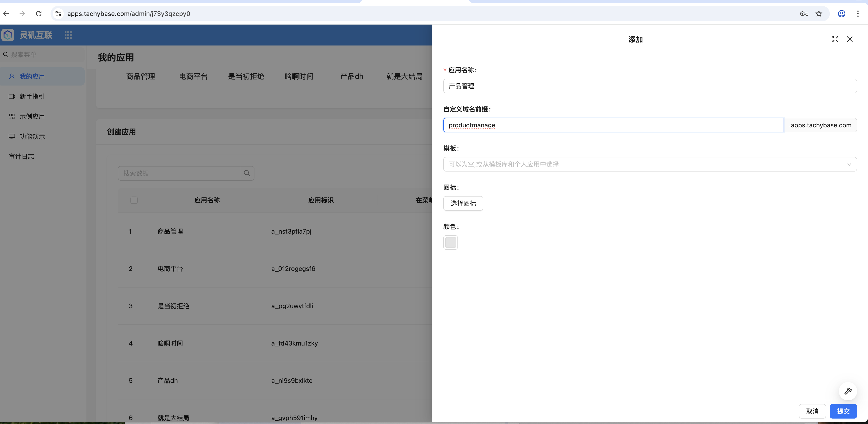Open the 颜色 color swatch picker

click(450, 242)
